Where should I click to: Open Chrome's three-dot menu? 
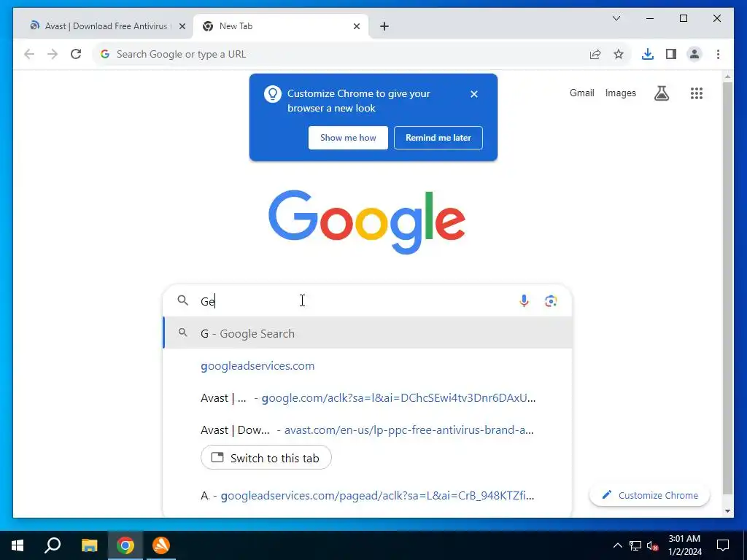click(718, 54)
